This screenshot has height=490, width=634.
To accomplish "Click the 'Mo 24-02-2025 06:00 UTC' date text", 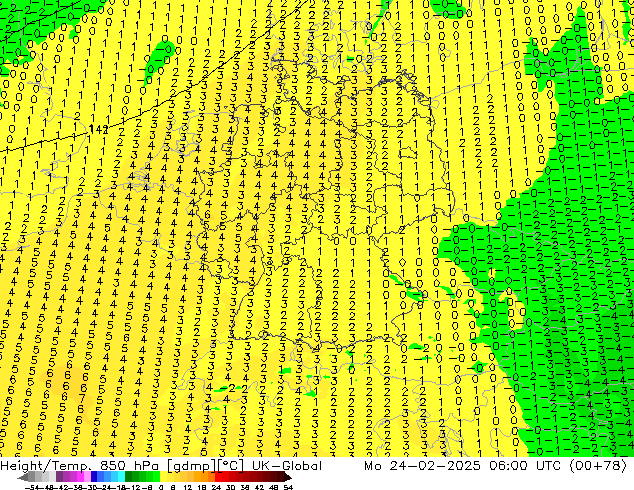I will [x=463, y=466].
